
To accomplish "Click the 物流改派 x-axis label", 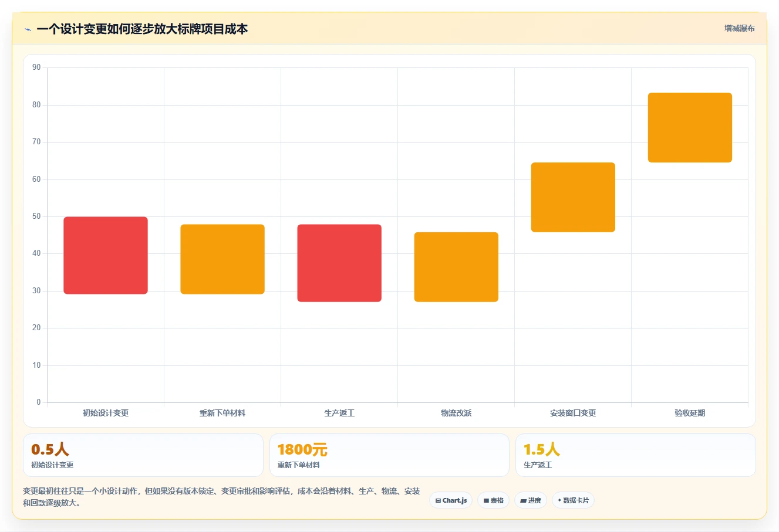I will pyautogui.click(x=456, y=413).
